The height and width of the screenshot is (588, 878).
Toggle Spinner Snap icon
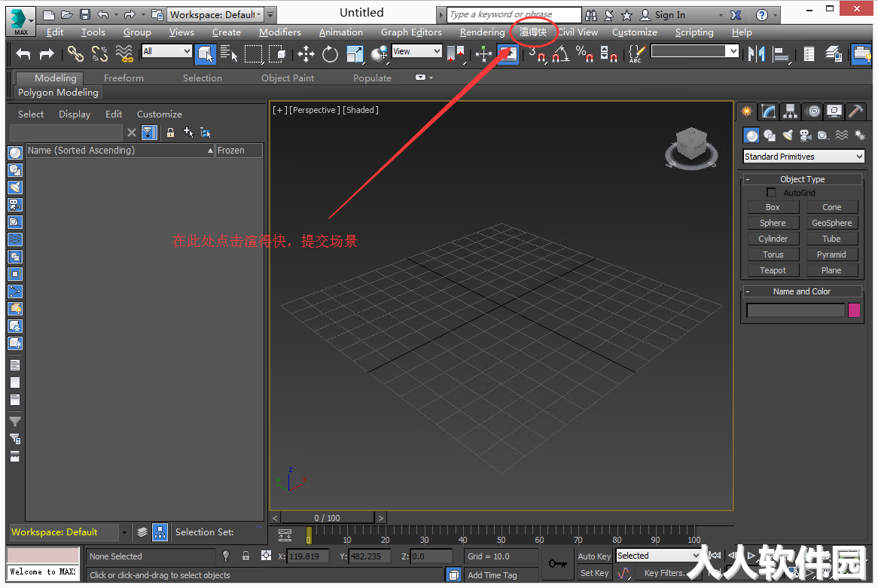tap(608, 53)
